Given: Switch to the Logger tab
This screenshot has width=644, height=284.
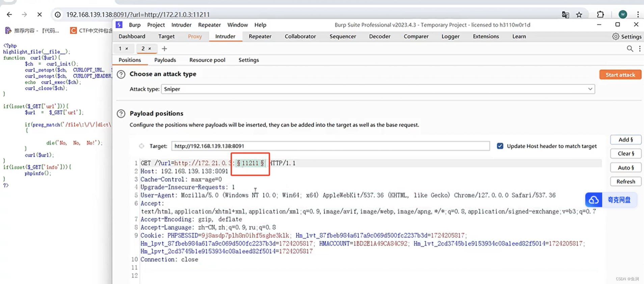Looking at the screenshot, I should coord(451,37).
